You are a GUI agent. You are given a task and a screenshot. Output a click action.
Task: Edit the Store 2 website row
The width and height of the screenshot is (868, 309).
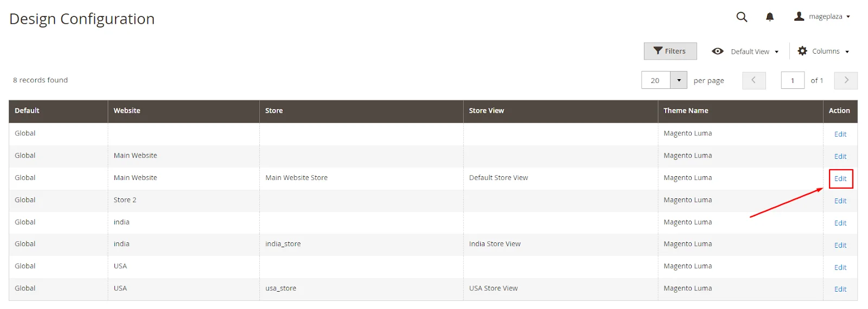[x=840, y=201]
